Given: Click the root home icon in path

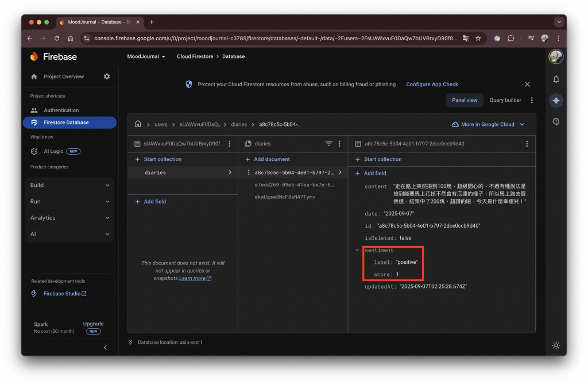Looking at the screenshot, I should (138, 124).
